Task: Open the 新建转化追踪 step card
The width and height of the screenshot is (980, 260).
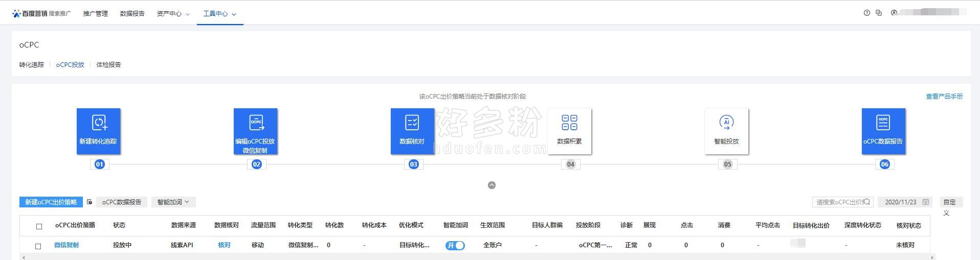Action: (99, 131)
